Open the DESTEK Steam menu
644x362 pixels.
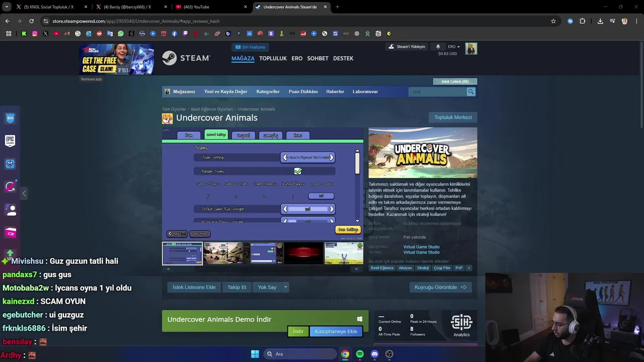343,58
